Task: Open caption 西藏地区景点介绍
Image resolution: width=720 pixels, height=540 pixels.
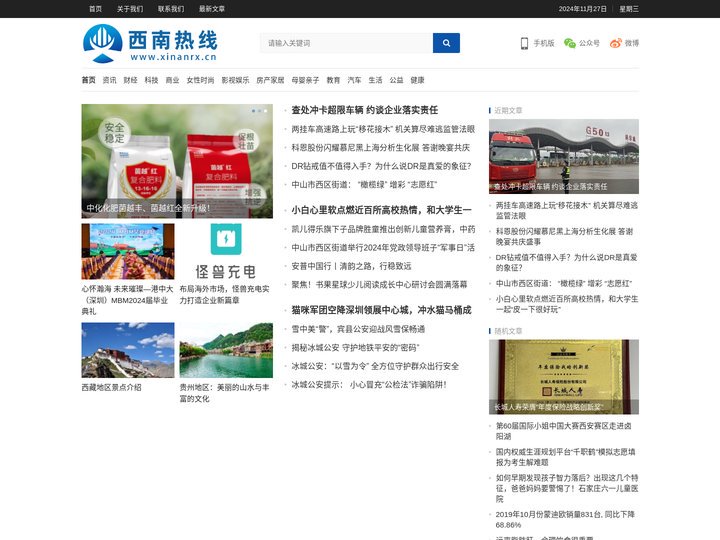Action: tap(112, 388)
